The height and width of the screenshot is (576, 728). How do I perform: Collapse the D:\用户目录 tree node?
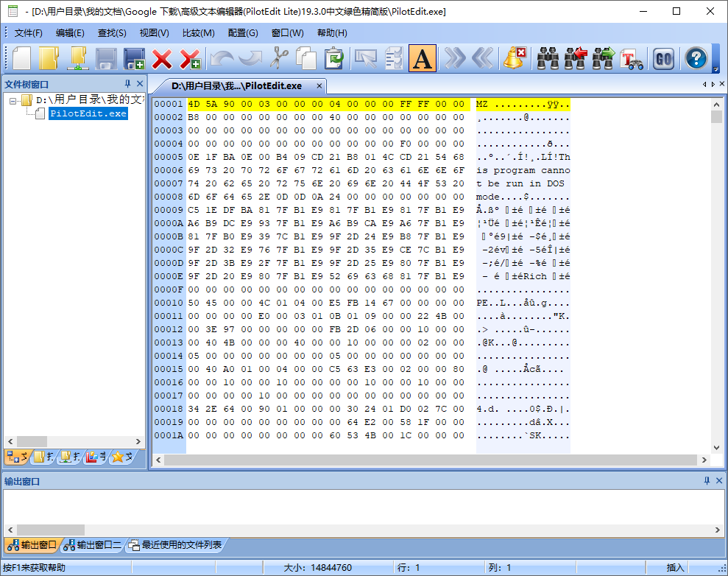coord(13,100)
